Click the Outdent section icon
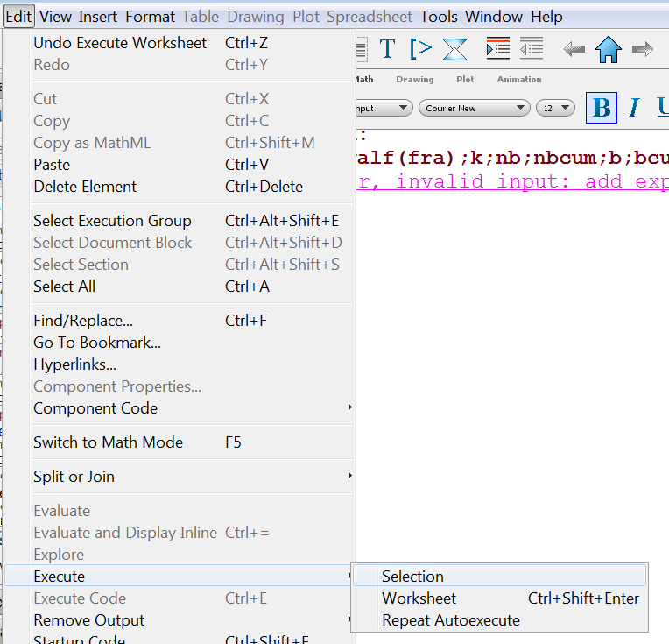This screenshot has width=669, height=644. coord(531,49)
